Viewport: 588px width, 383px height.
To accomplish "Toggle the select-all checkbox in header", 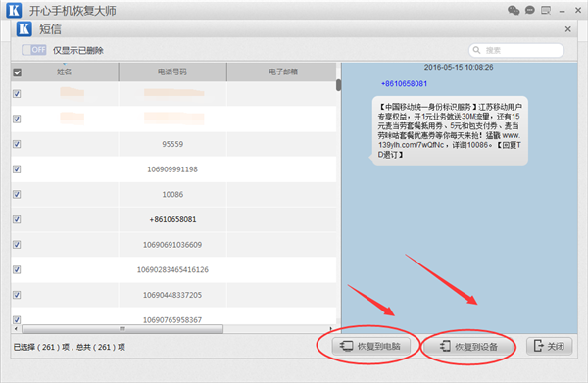I will [18, 72].
